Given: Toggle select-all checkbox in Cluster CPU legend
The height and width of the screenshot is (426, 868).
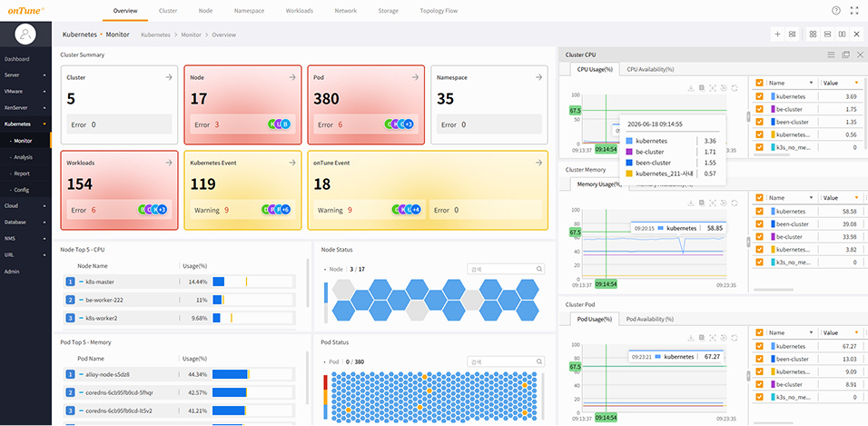Looking at the screenshot, I should pos(759,83).
